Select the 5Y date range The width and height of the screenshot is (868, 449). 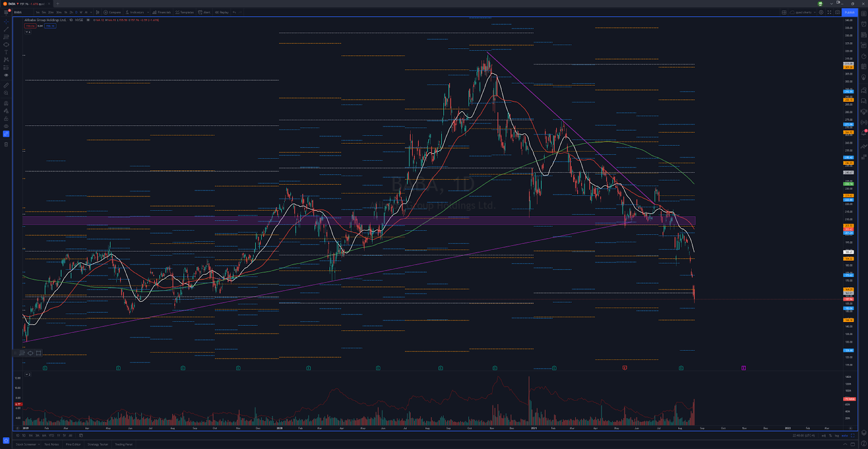(x=64, y=435)
